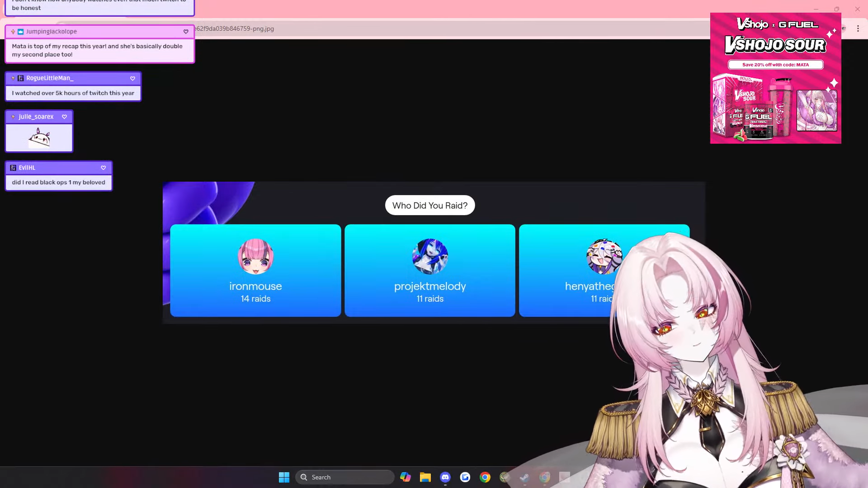Viewport: 868px width, 488px height.
Task: Heart JumpingJackolope's chat message
Action: click(186, 32)
